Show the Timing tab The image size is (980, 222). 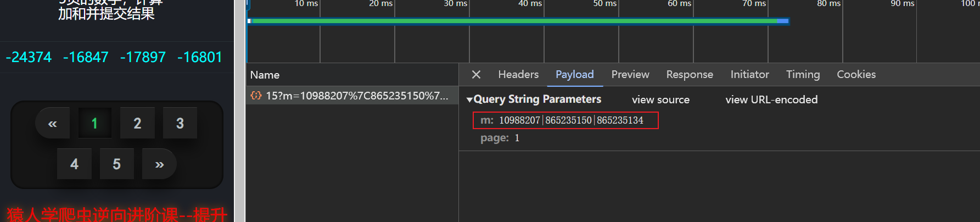(803, 75)
